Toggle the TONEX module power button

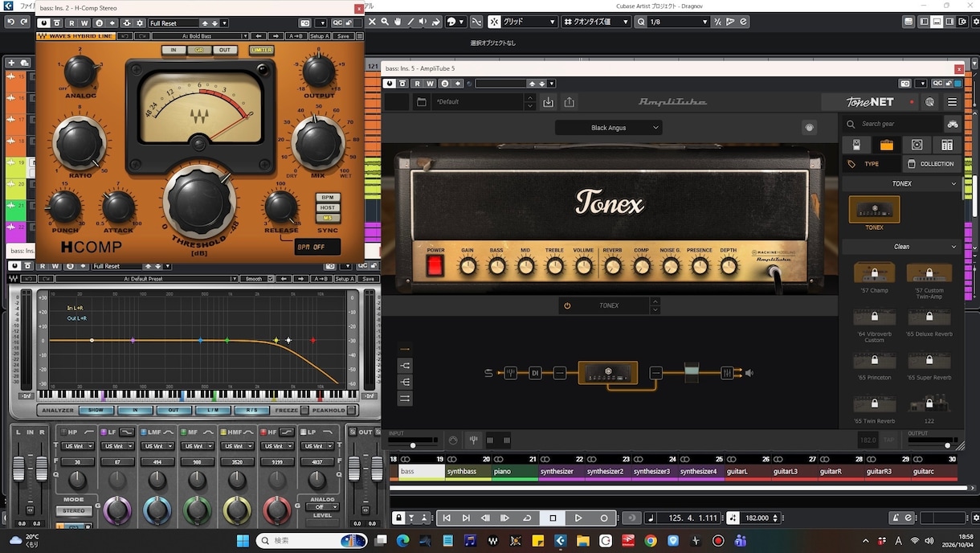(x=567, y=305)
